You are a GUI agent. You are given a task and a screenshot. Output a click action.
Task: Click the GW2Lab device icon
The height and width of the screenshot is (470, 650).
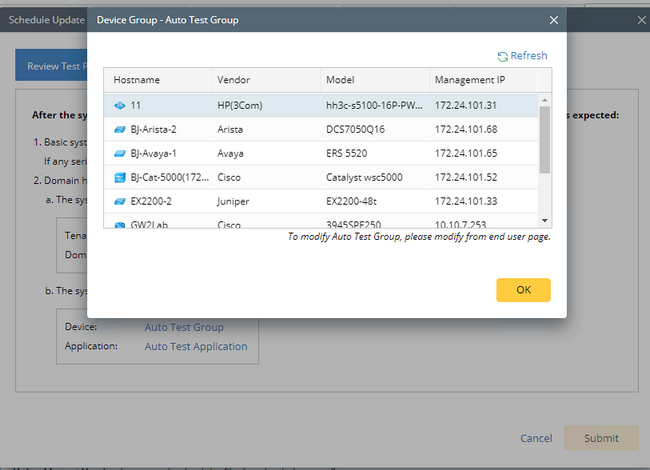(x=119, y=225)
